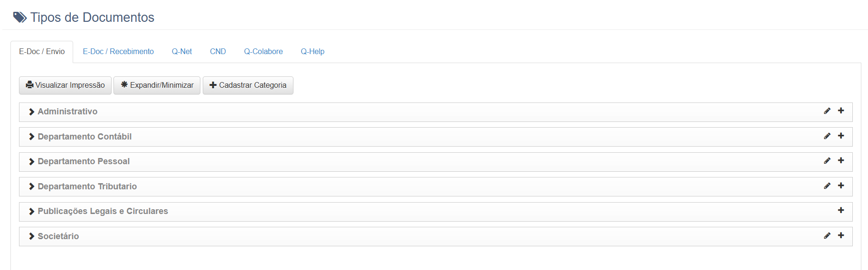Edit the Societário category

(827, 236)
